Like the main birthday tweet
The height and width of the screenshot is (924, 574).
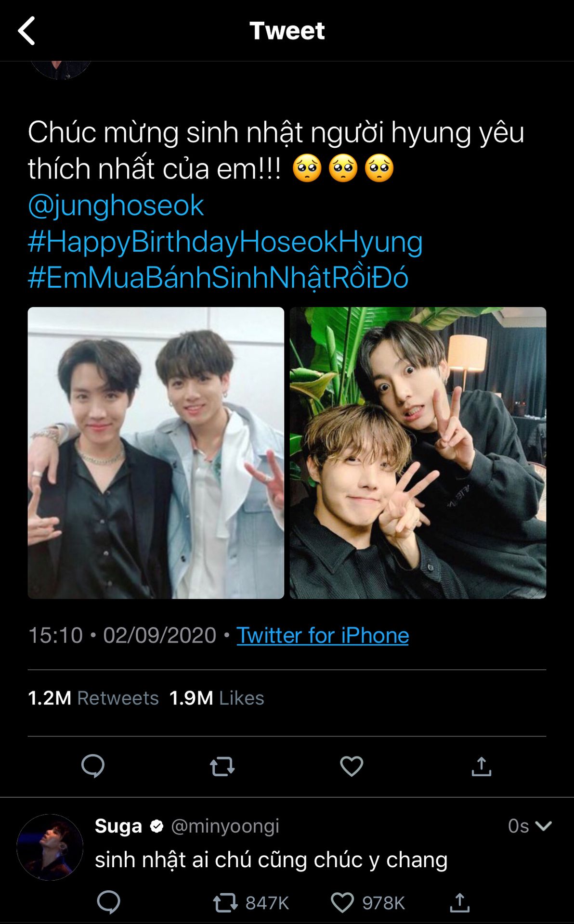pos(352,766)
